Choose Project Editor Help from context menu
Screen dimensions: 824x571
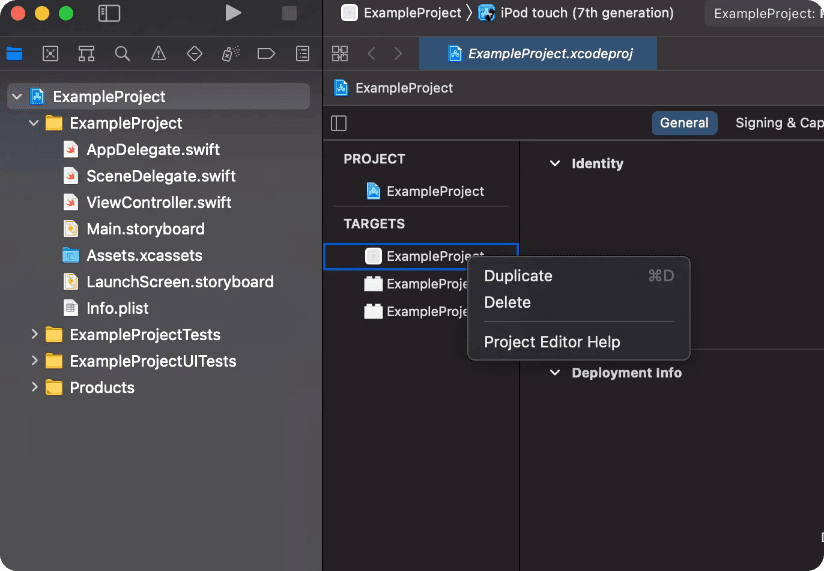[579, 342]
